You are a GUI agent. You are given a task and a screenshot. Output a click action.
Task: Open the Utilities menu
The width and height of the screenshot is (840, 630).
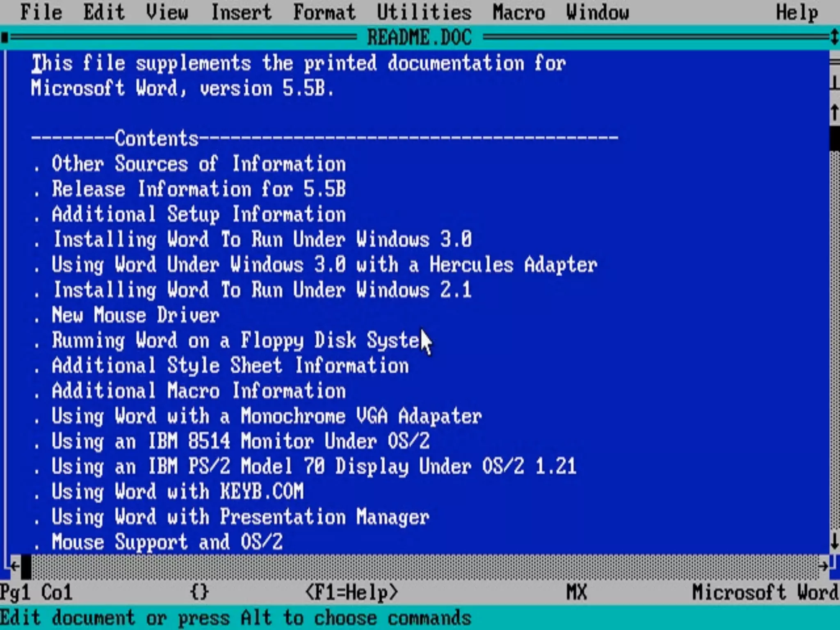424,12
